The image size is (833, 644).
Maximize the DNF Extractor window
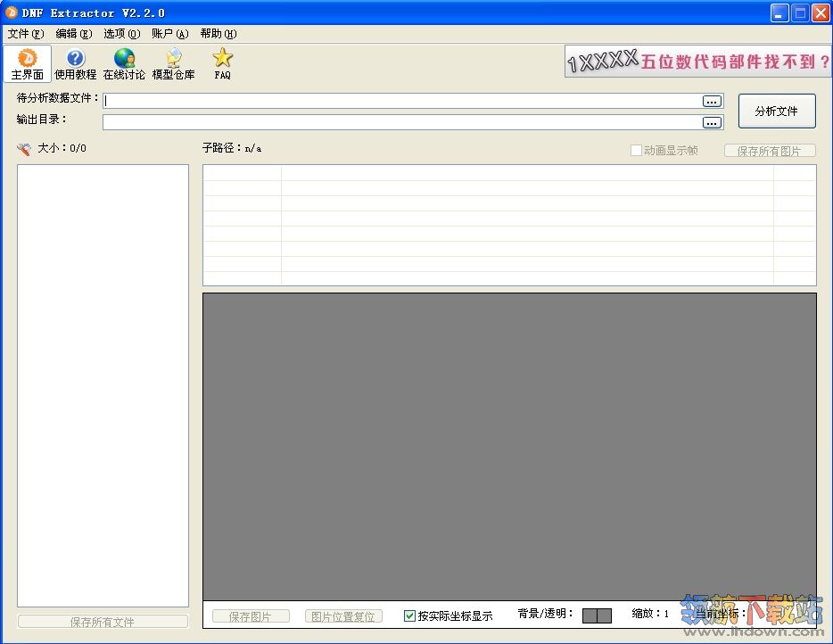click(x=800, y=13)
